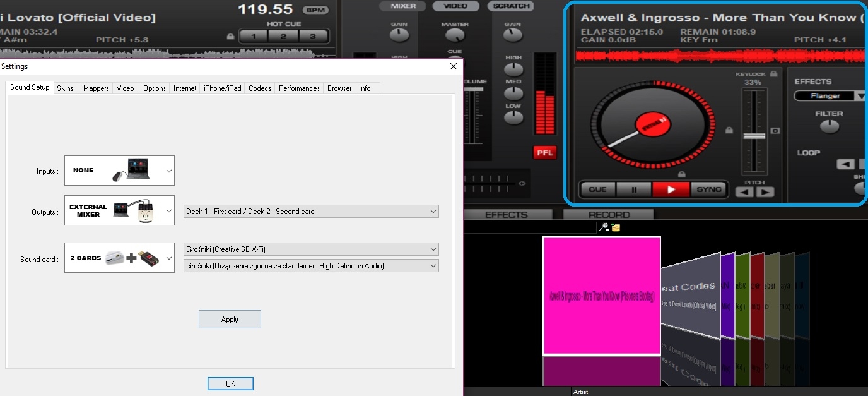Click the left deck waveform overview

(167, 53)
